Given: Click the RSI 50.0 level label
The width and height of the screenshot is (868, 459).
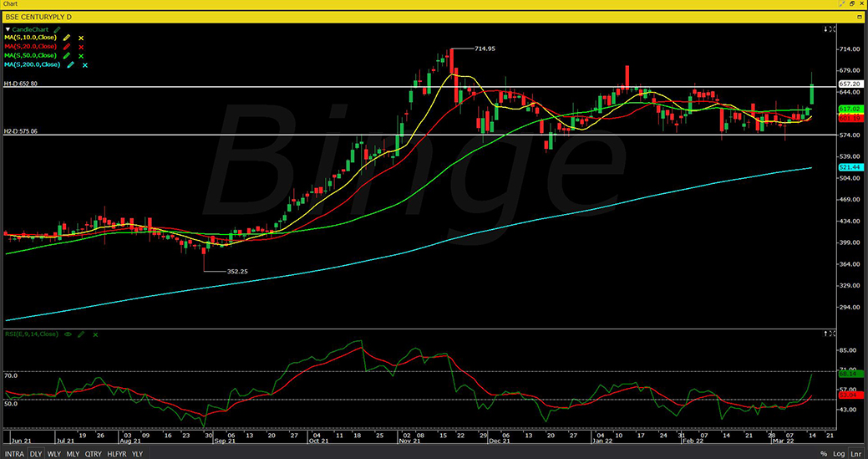Looking at the screenshot, I should [x=11, y=404].
